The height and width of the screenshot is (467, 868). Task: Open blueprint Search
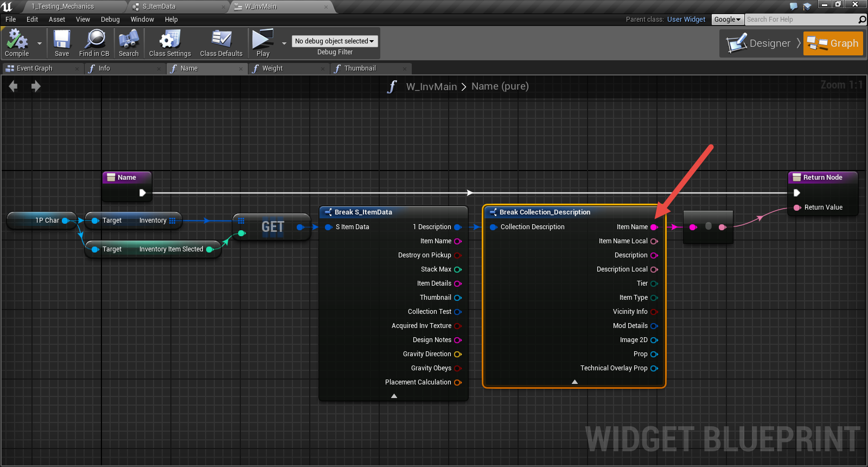pyautogui.click(x=129, y=43)
